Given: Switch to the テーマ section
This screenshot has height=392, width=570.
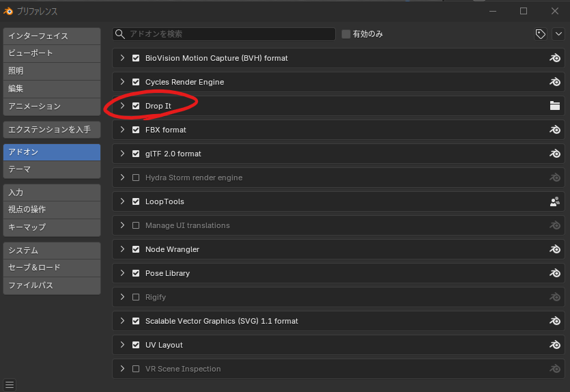Looking at the screenshot, I should [x=51, y=169].
